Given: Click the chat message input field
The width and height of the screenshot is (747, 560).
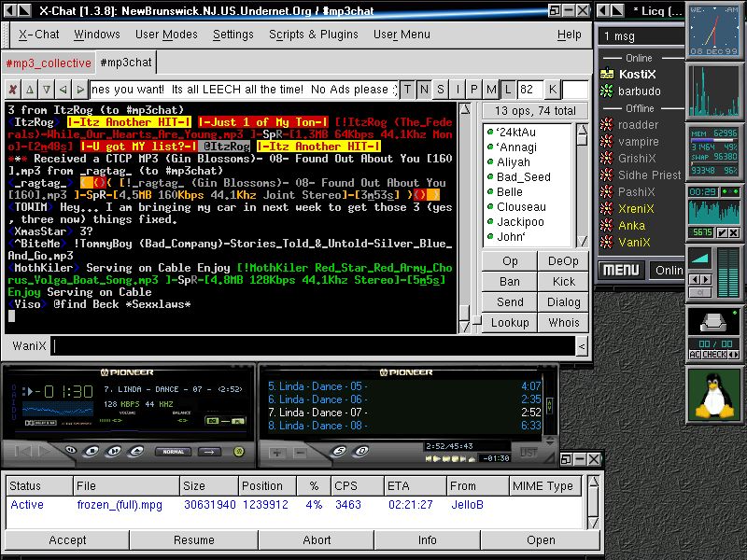Looking at the screenshot, I should click(317, 346).
